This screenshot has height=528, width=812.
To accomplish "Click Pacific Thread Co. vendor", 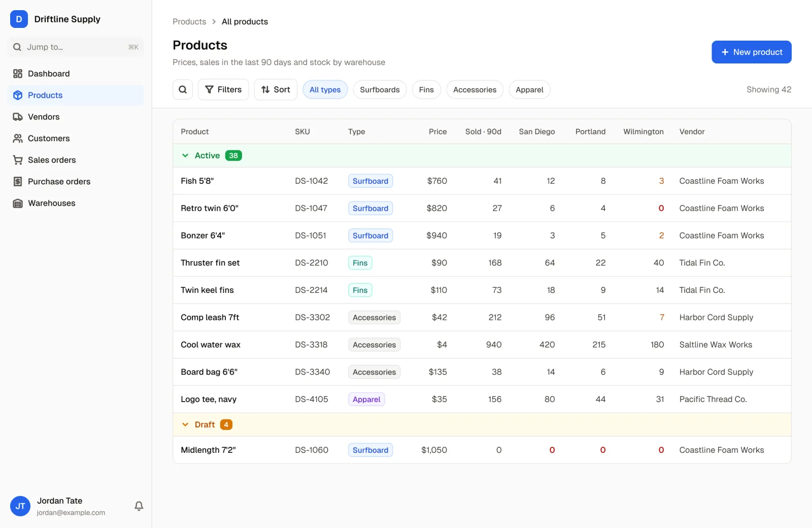I will coord(713,399).
